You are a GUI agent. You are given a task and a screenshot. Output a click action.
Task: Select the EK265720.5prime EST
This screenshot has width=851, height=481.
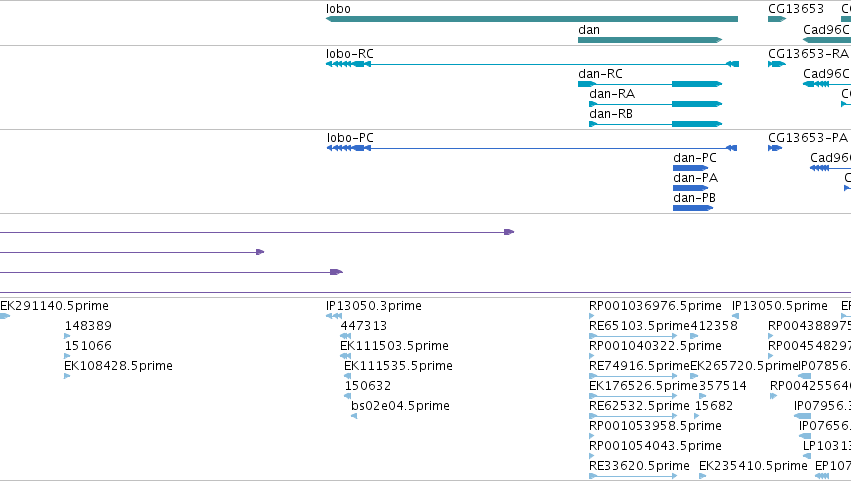click(x=744, y=366)
